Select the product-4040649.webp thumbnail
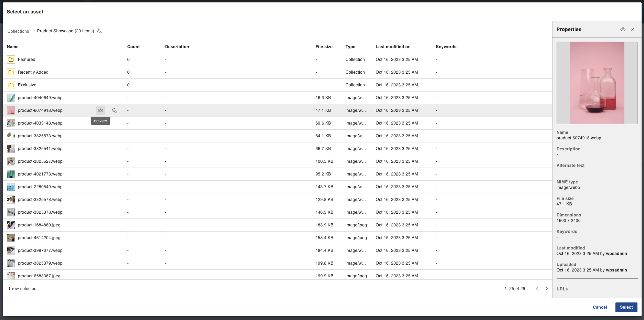Image resolution: width=644 pixels, height=320 pixels. pos(11,98)
